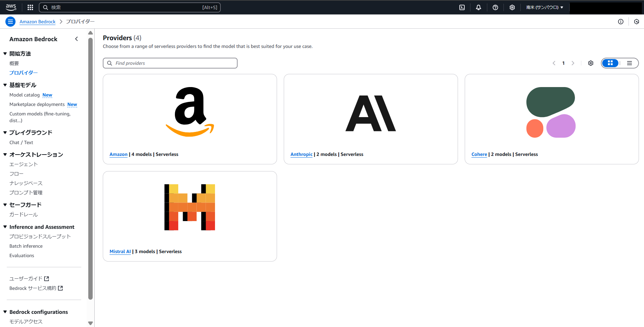Image resolution: width=644 pixels, height=327 pixels.
Task: Open Model catalog in sidebar
Action: coord(25,95)
